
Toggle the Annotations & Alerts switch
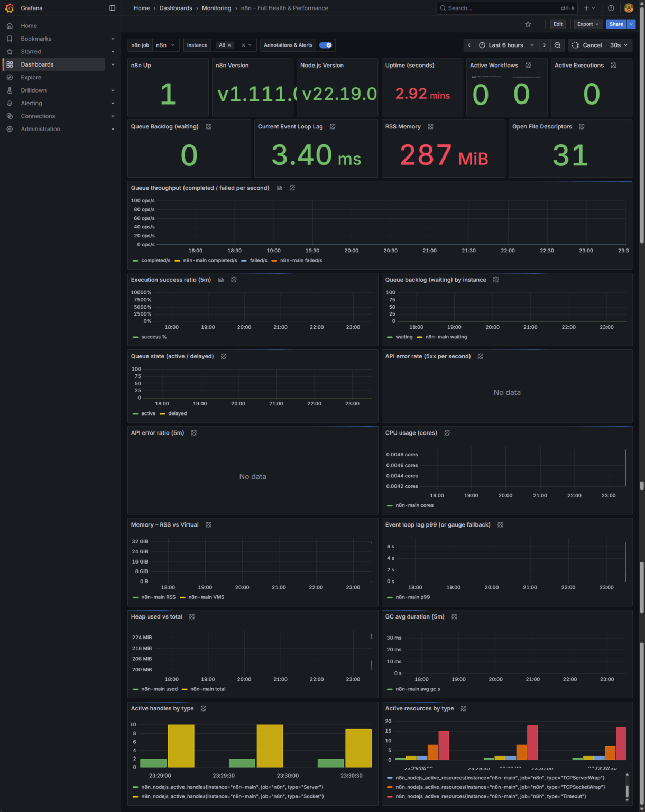(x=326, y=45)
